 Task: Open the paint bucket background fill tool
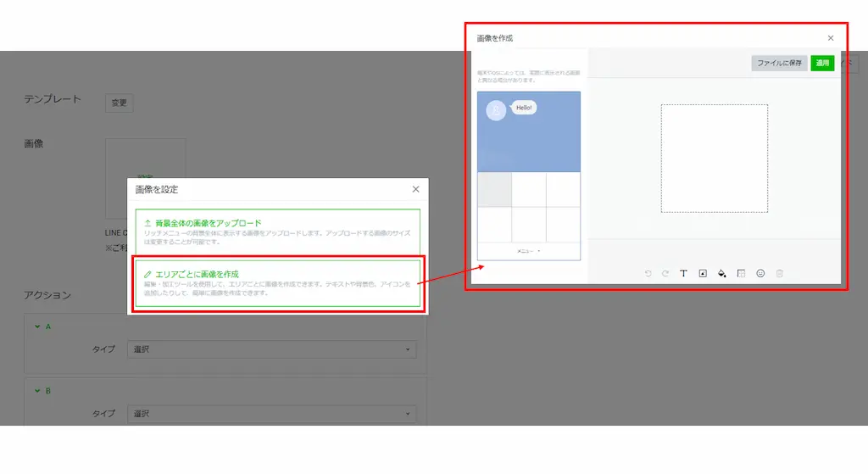point(722,273)
